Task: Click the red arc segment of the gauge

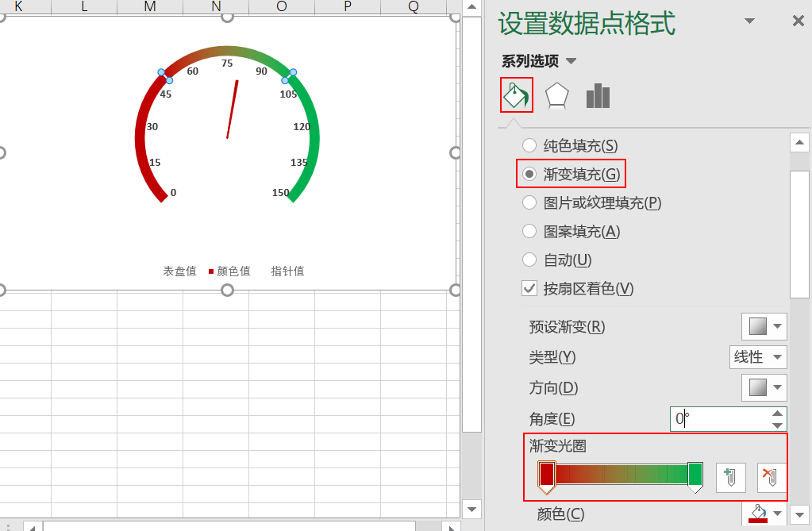Action: pos(140,137)
